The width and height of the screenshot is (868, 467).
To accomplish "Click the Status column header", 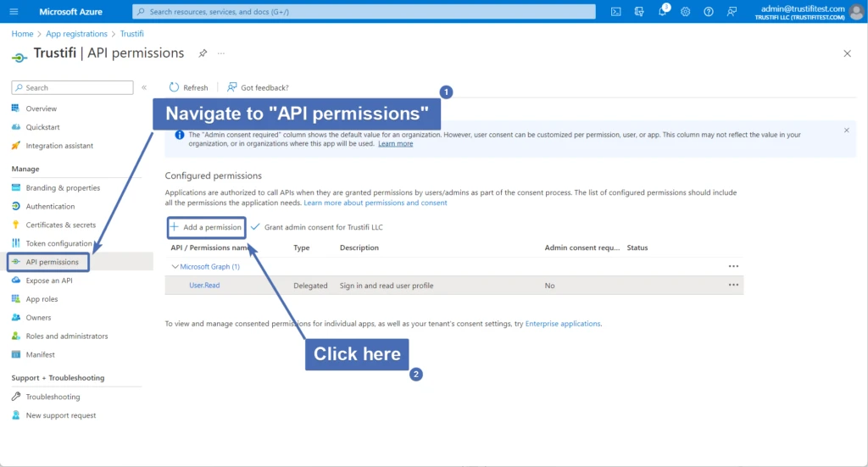I will click(637, 247).
